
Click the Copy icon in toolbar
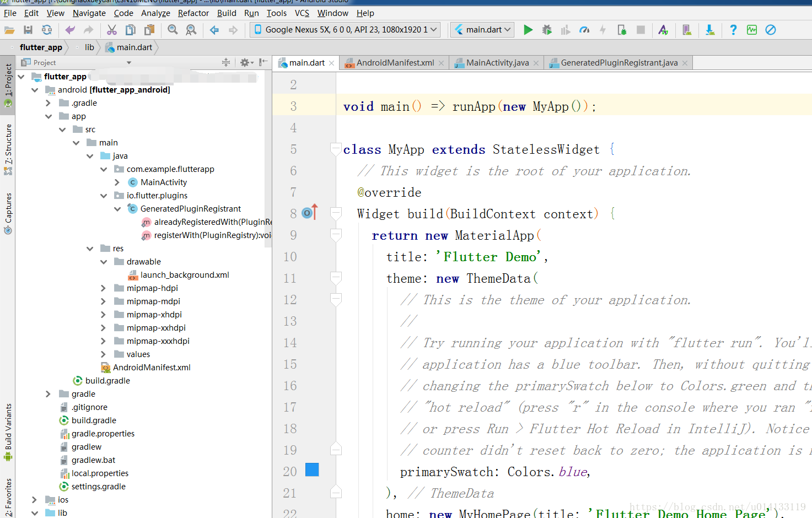[131, 30]
